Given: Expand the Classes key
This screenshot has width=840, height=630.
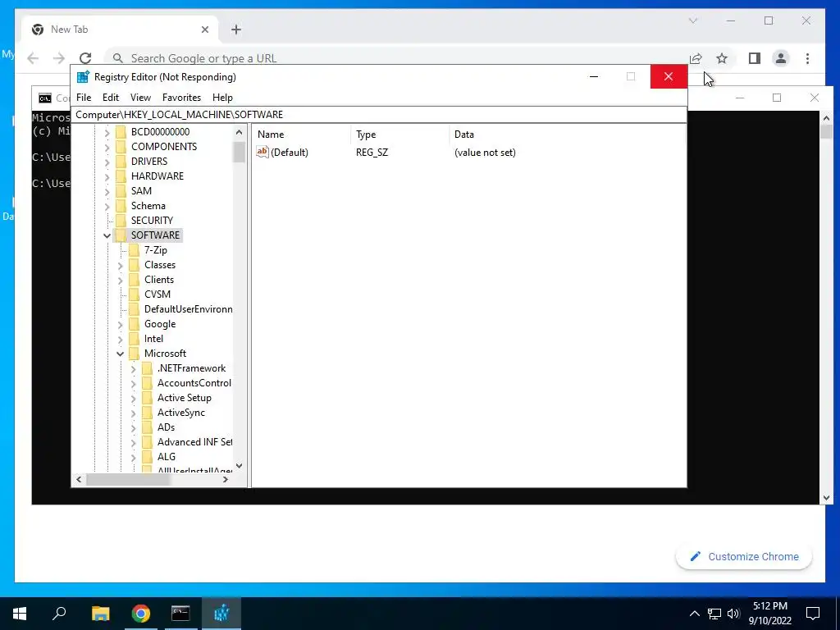Looking at the screenshot, I should tap(120, 265).
